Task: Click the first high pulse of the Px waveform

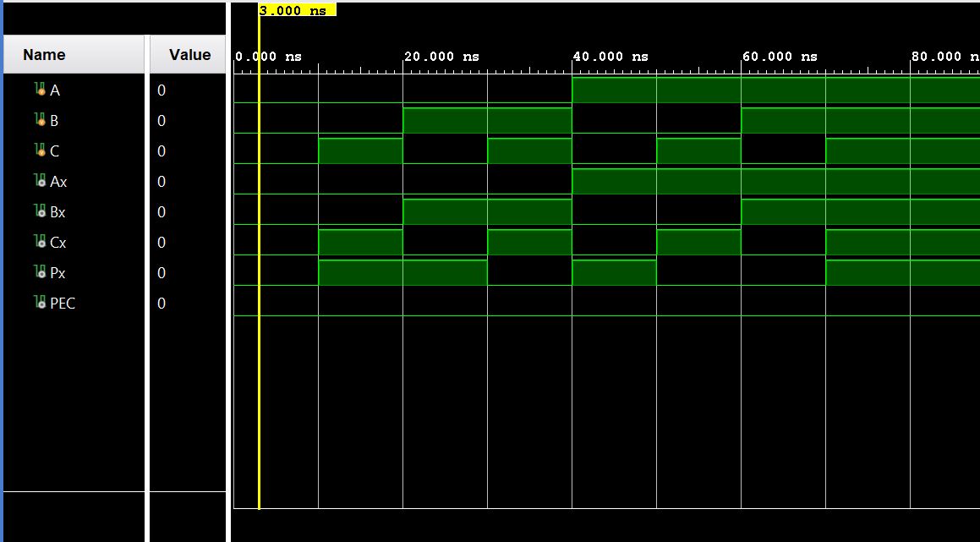Action: (x=402, y=273)
